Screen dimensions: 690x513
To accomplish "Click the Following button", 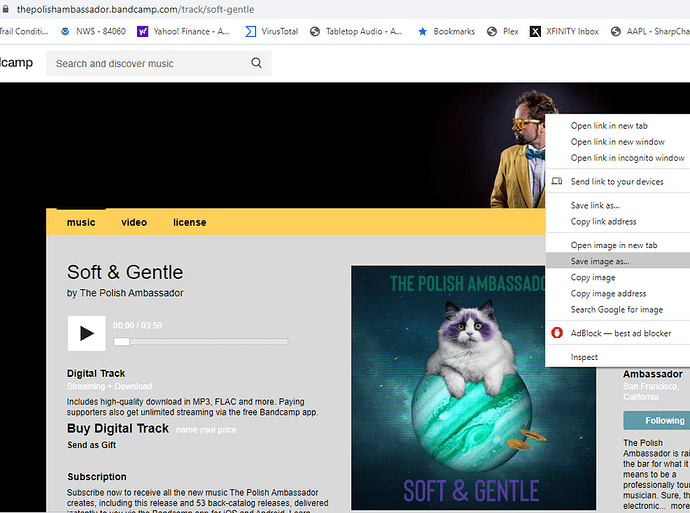I will (x=657, y=421).
